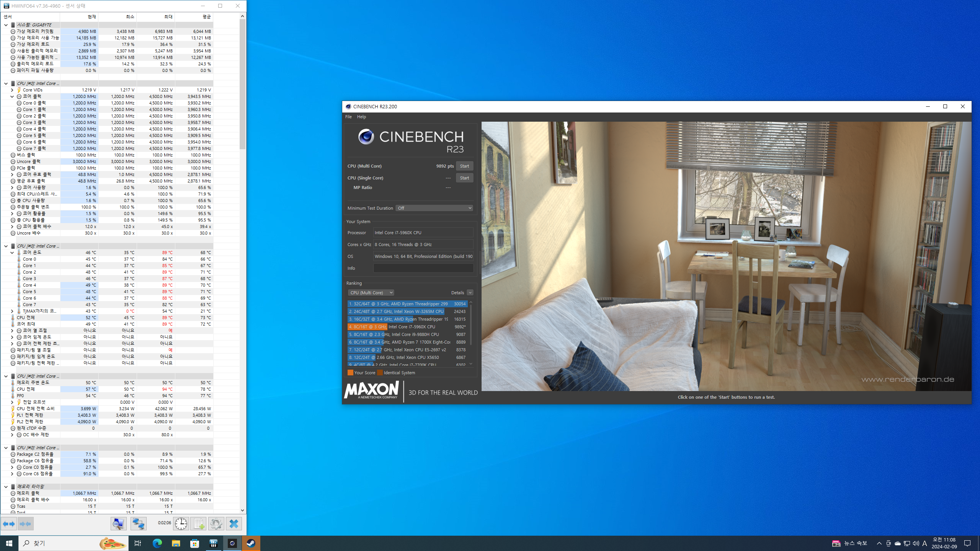Open the Cinebench File menu
980x551 pixels.
pos(348,117)
